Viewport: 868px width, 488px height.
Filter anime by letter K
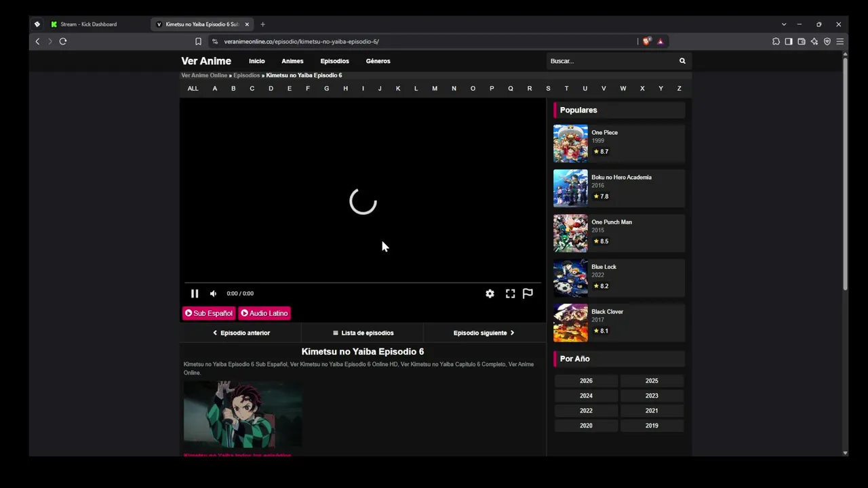point(398,89)
